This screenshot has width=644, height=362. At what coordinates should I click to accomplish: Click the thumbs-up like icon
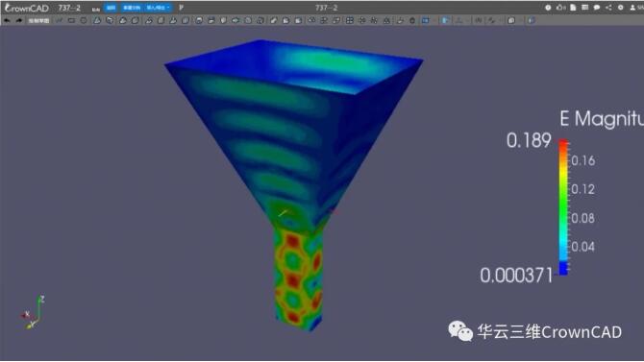point(560,8)
